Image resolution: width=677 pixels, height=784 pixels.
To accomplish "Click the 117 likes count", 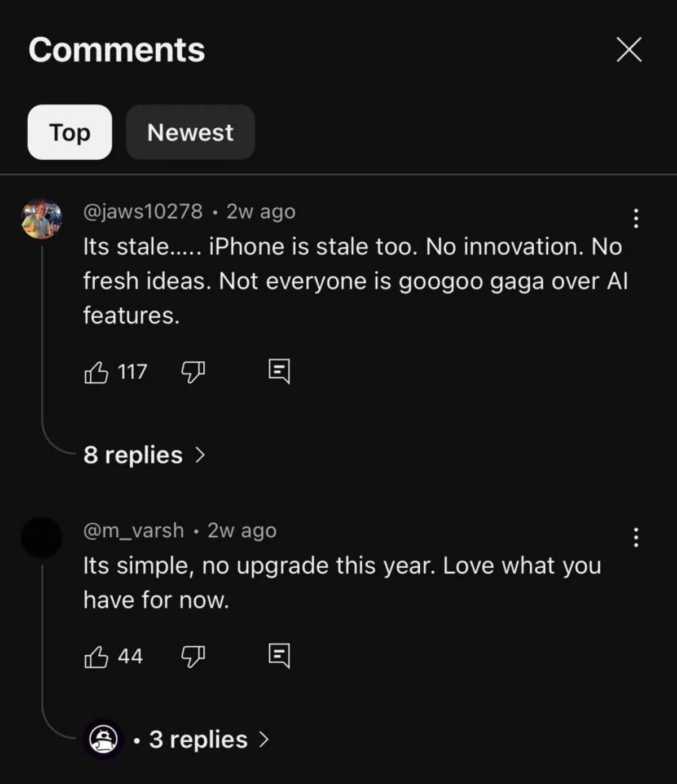I will [x=133, y=372].
